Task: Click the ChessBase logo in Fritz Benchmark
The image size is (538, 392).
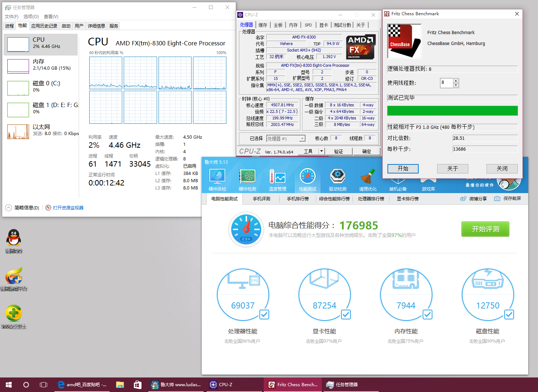Action: tap(404, 41)
